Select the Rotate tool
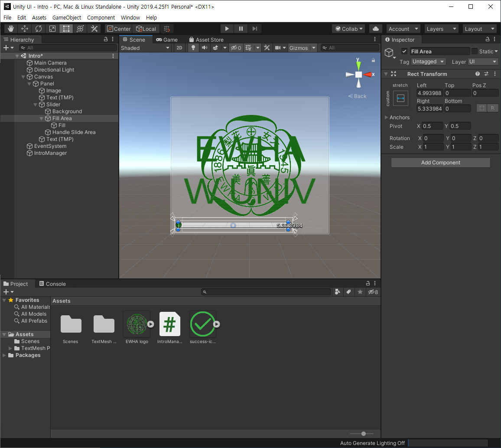The width and height of the screenshot is (501, 448). [38, 29]
